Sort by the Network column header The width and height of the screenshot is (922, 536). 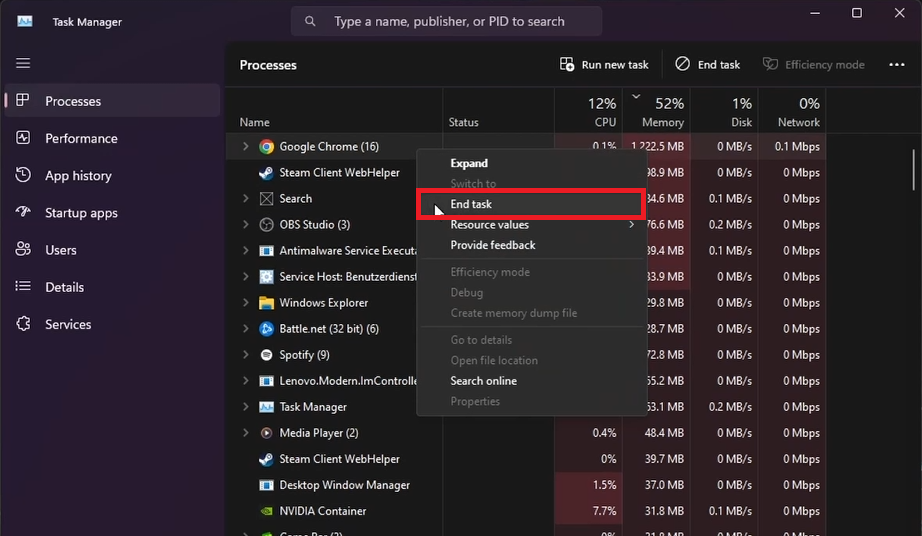click(792, 111)
